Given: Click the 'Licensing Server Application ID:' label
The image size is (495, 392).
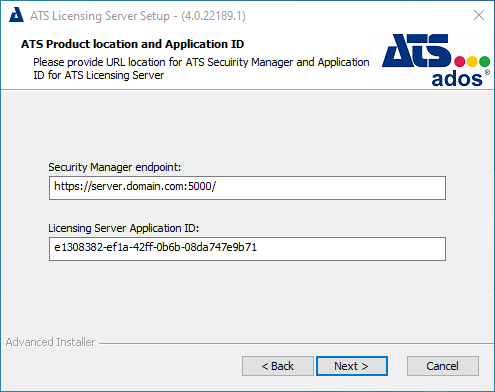Looking at the screenshot, I should [124, 228].
